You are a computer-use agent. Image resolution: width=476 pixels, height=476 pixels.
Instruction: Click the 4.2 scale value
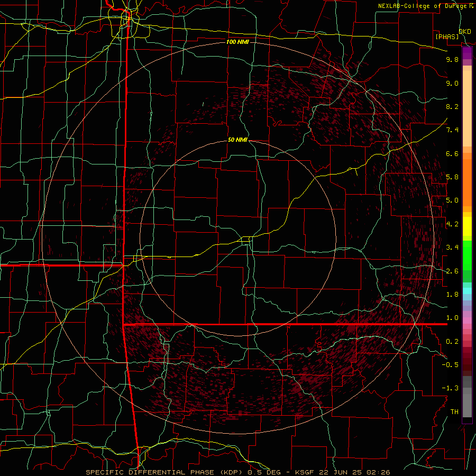(452, 224)
